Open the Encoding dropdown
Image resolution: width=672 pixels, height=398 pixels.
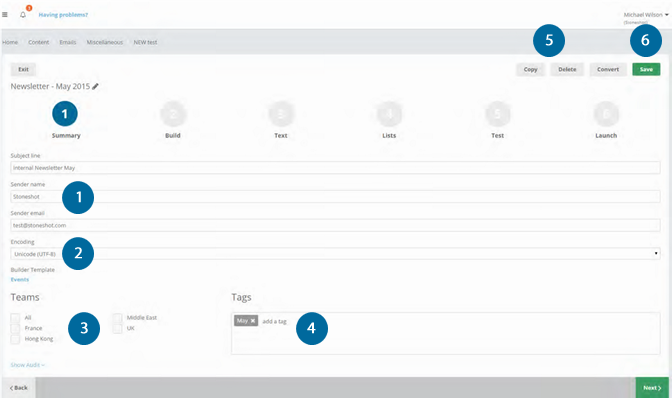pos(335,254)
